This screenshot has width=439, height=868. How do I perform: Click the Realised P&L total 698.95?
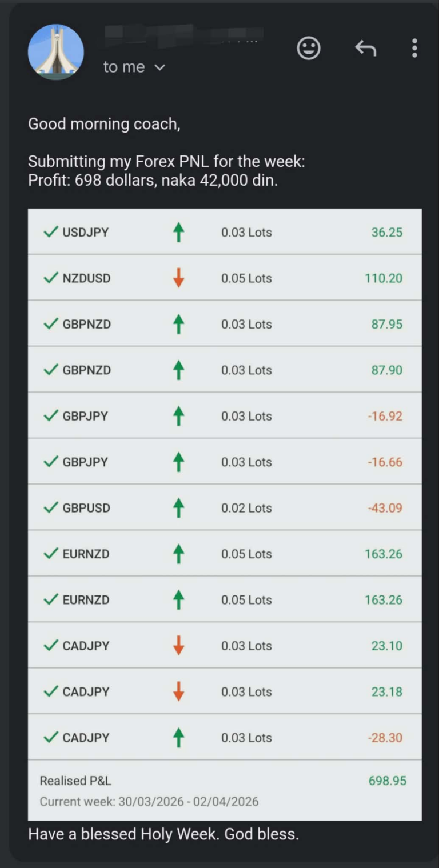tap(388, 781)
